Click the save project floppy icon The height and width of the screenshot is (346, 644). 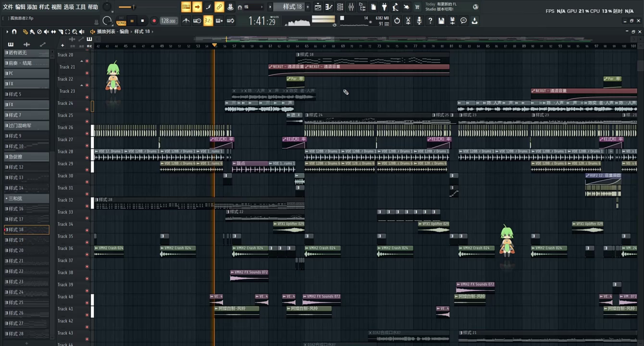(441, 21)
